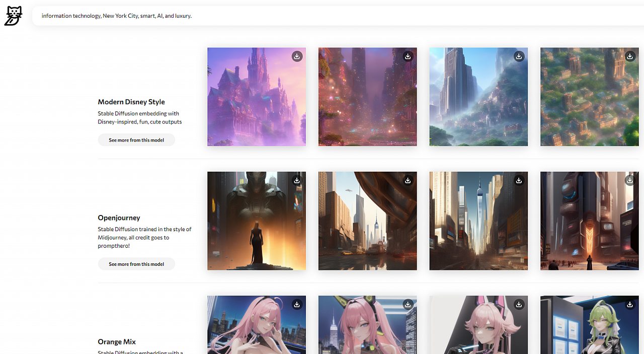
Task: Open anime girl with Empire State thumbnail
Action: point(368,325)
